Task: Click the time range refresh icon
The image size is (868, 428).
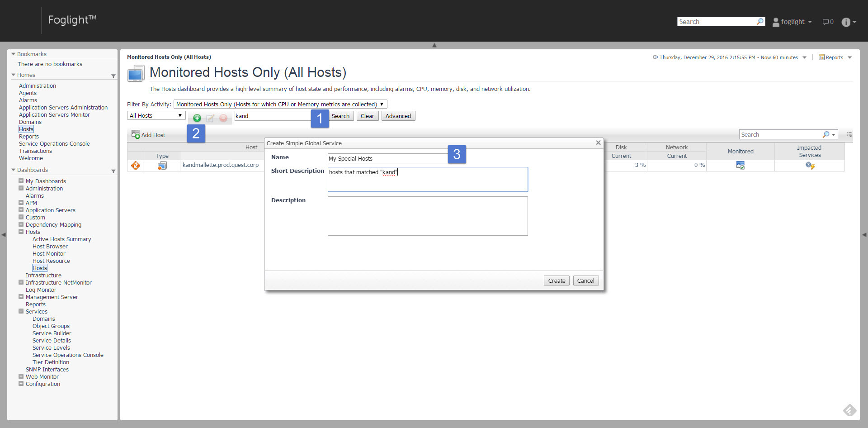Action: 655,57
